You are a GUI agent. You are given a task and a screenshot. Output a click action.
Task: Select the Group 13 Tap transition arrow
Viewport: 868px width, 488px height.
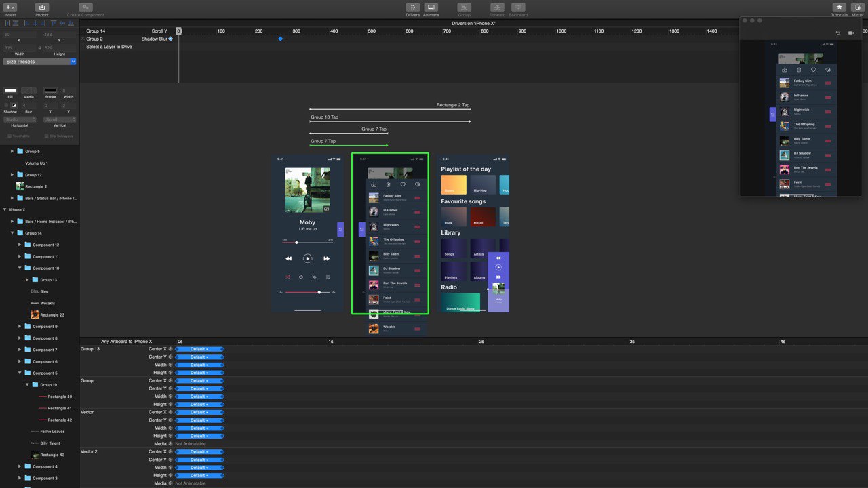click(390, 121)
